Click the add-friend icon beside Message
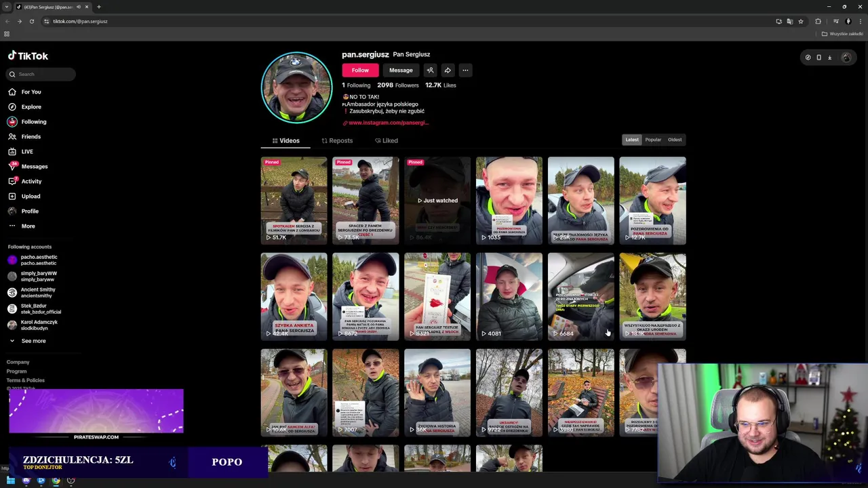The width and height of the screenshot is (868, 488). pos(430,70)
